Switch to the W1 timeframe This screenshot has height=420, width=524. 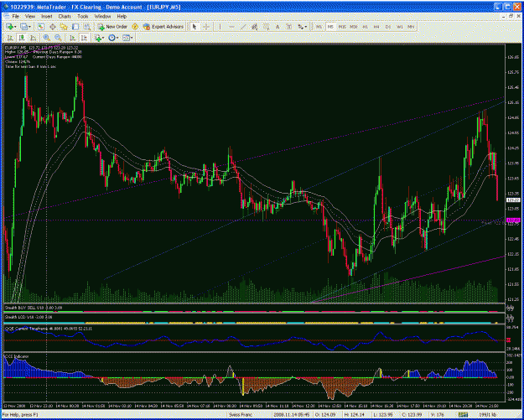tap(400, 27)
